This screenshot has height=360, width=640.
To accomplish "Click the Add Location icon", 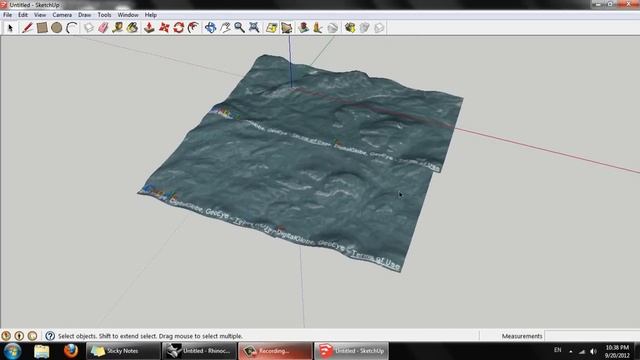I will 271,28.
